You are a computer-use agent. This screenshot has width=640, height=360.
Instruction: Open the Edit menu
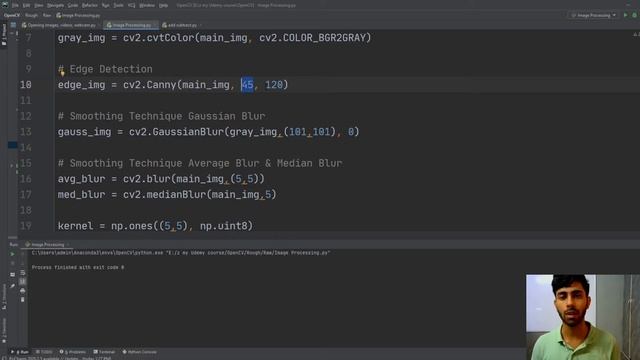point(27,5)
